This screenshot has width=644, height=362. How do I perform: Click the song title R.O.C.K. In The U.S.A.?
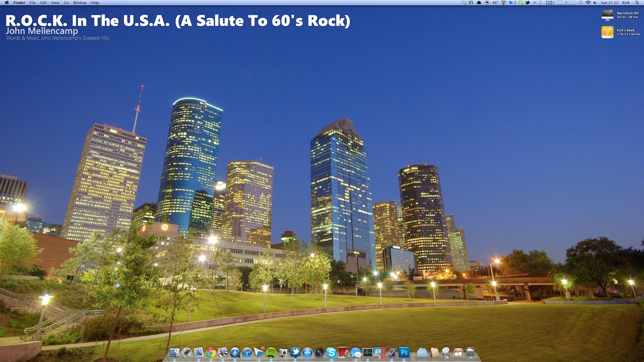[178, 21]
